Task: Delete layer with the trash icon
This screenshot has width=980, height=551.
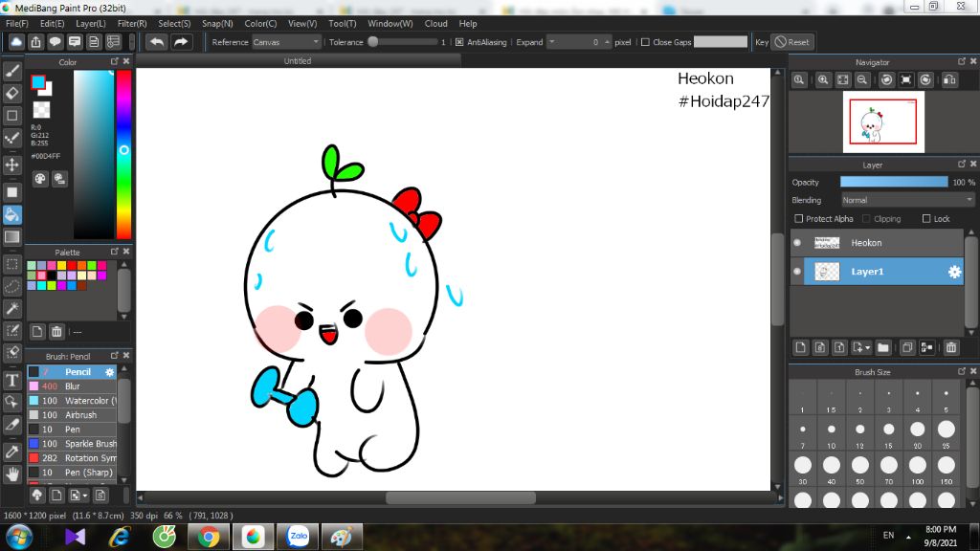Action: click(x=950, y=347)
